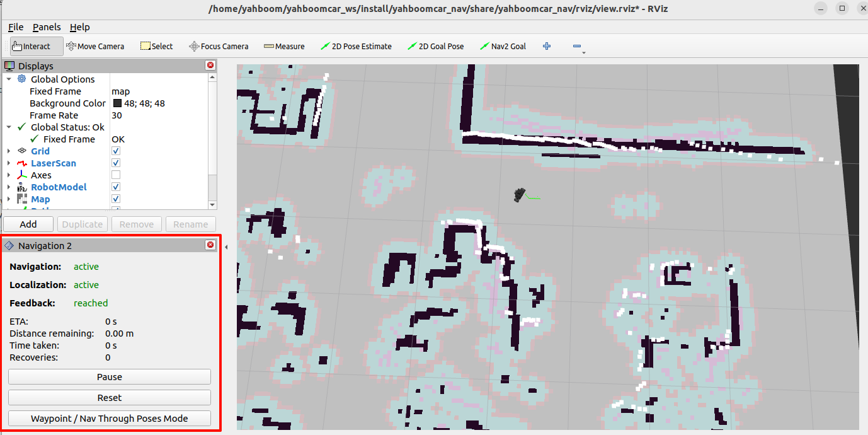
Task: Click the Background Color value 48; 48; 48
Action: [144, 103]
